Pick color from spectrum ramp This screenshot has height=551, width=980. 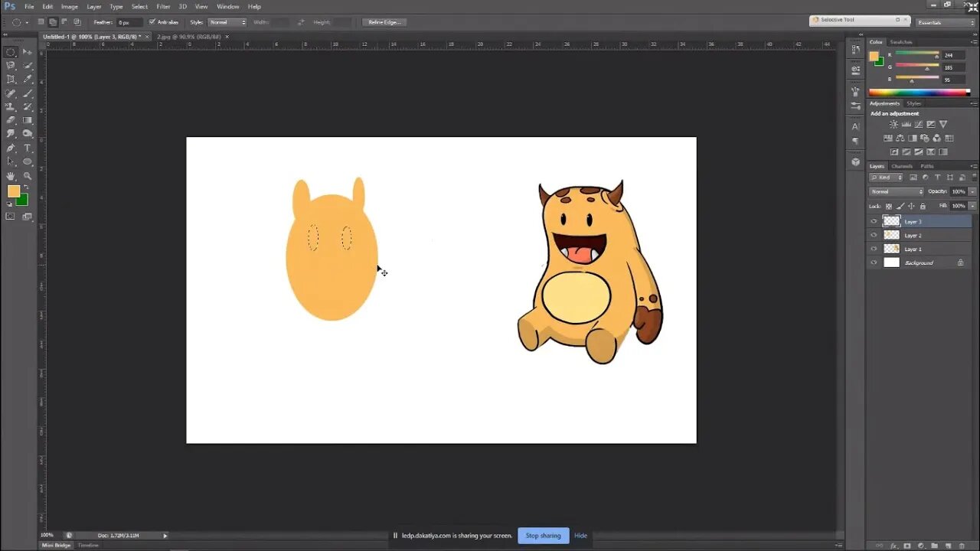(919, 93)
